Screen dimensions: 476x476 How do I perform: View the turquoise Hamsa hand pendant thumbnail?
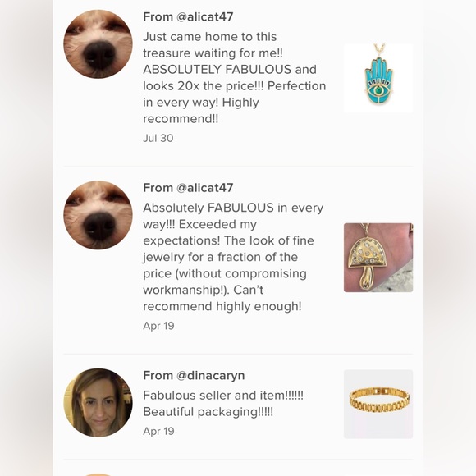[x=378, y=78]
